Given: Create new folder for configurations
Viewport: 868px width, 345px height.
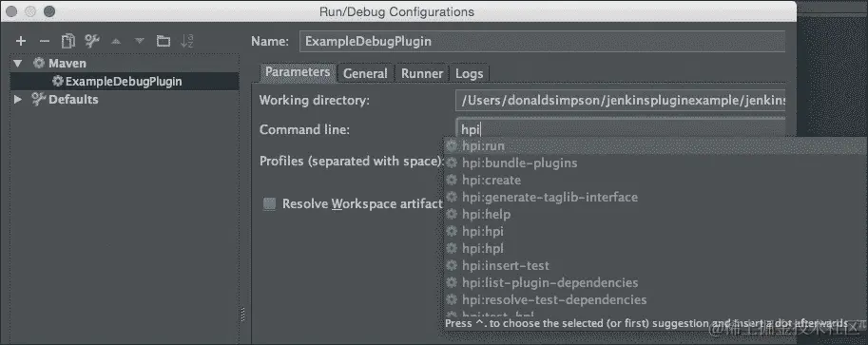Looking at the screenshot, I should click(164, 41).
